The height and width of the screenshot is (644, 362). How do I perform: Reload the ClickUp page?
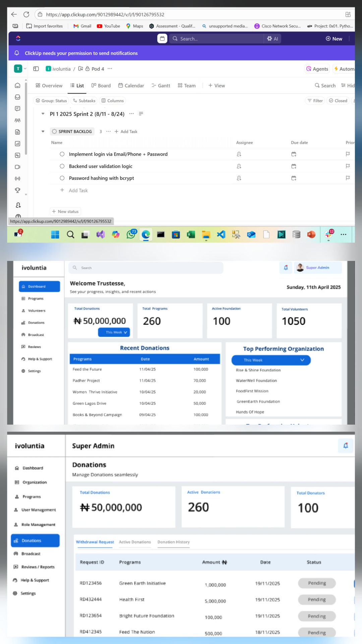(26, 14)
